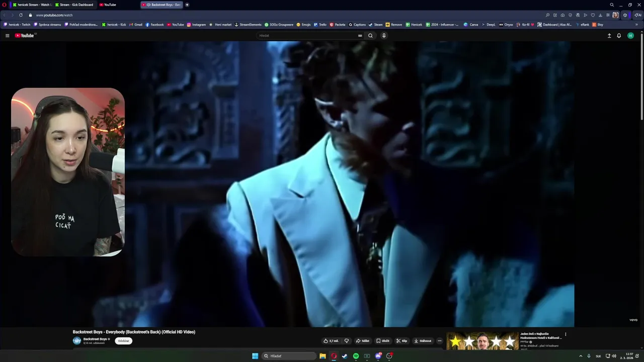The image size is (644, 362).
Task: Open File Explorer from the taskbar
Action: click(x=323, y=356)
